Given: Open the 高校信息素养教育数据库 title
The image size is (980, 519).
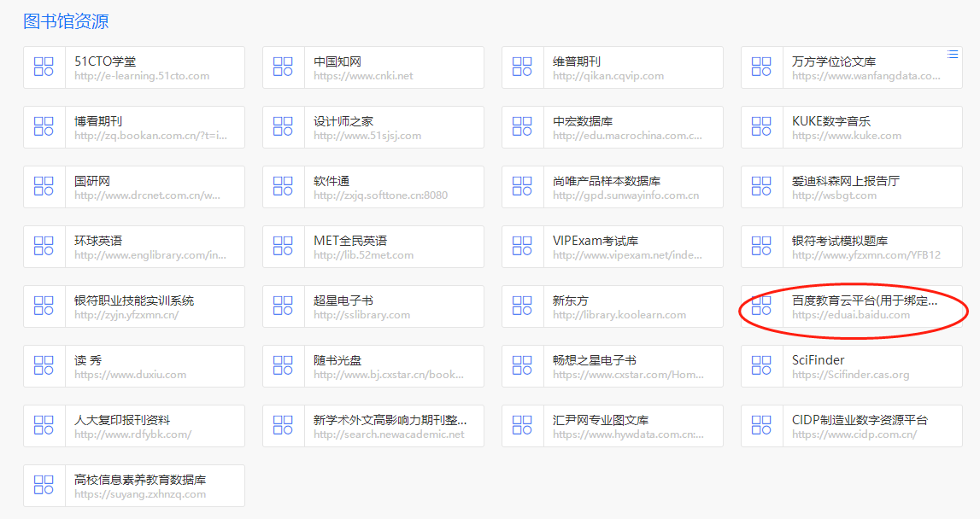Looking at the screenshot, I should [140, 480].
